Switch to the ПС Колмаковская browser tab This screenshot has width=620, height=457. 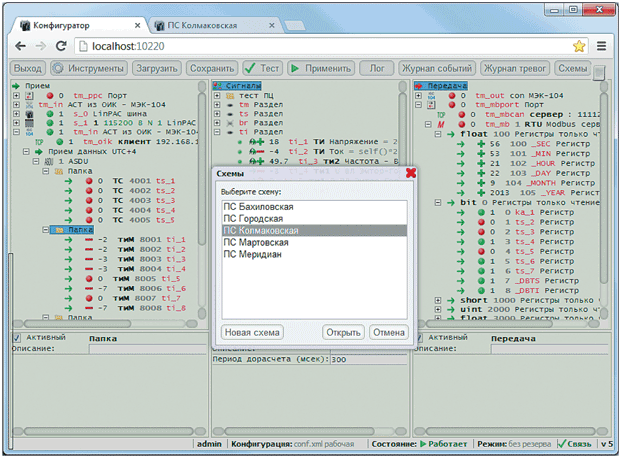click(x=214, y=26)
